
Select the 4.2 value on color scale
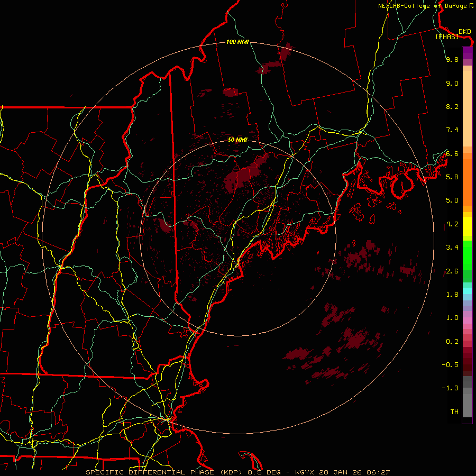[452, 224]
